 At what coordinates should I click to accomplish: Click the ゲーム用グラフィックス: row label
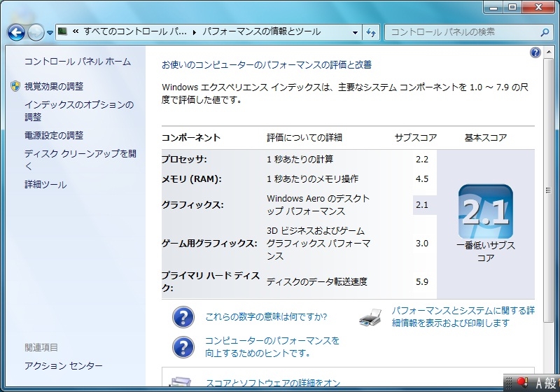pos(209,244)
